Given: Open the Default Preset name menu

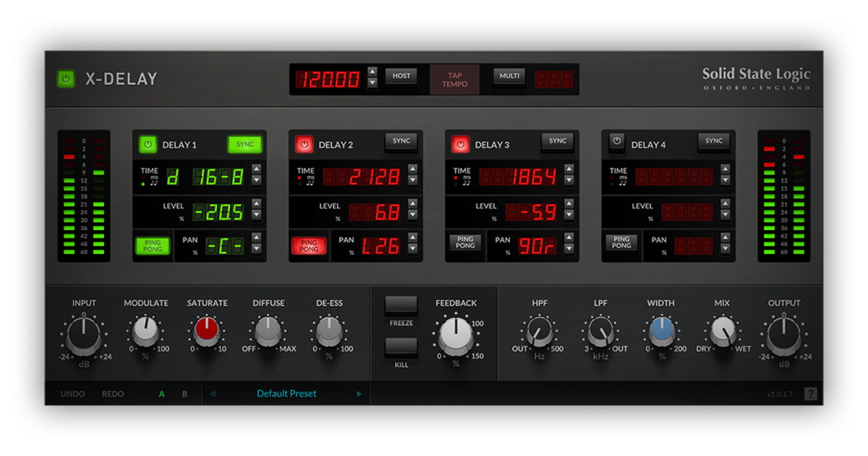Looking at the screenshot, I should click(286, 394).
